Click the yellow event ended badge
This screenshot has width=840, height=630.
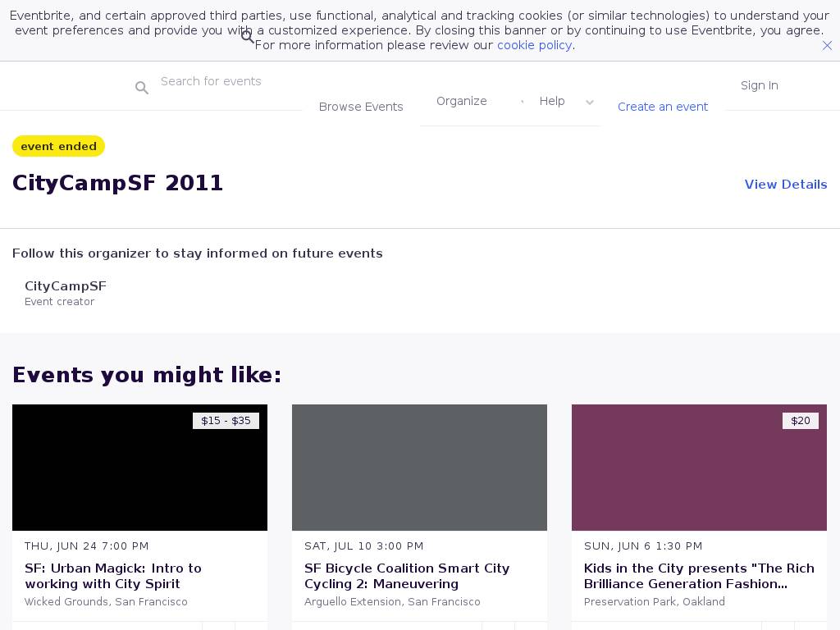point(58,146)
